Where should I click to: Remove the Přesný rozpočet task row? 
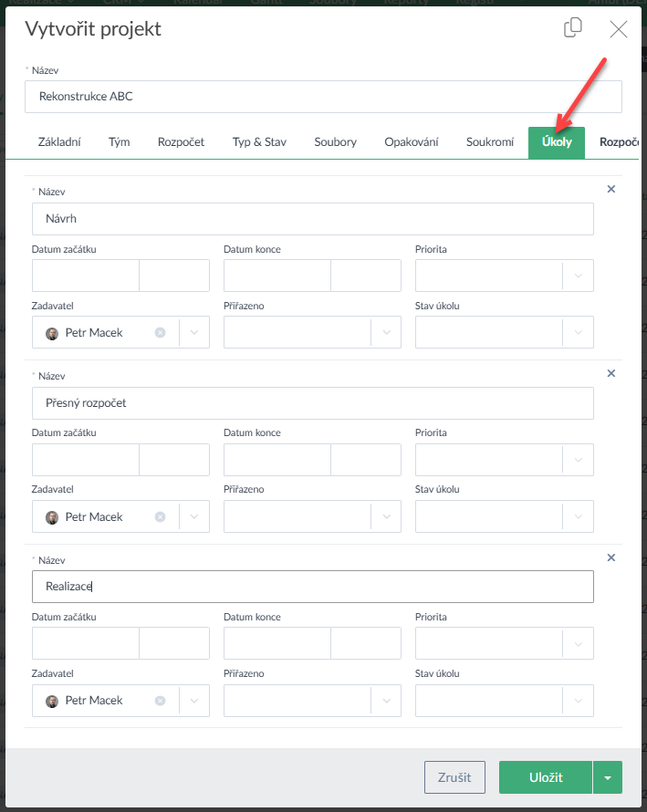coord(611,373)
